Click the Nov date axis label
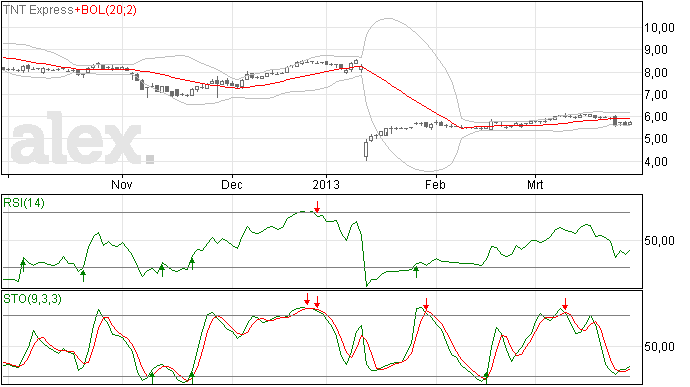Viewport: 690px width, 387px height. 122,184
